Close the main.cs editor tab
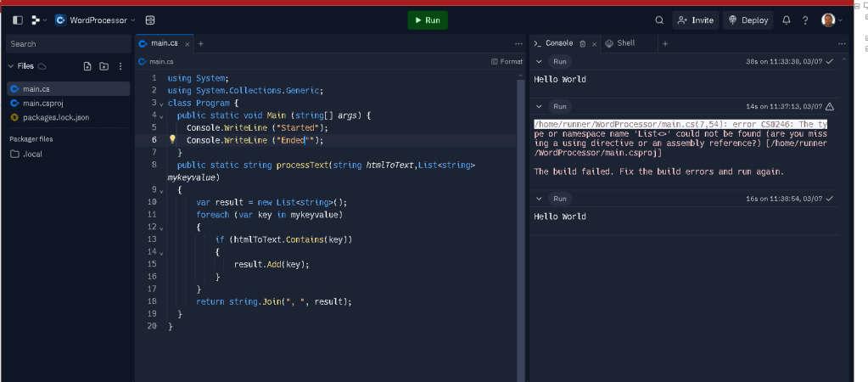Viewport: 868px width, 382px height. [x=188, y=44]
